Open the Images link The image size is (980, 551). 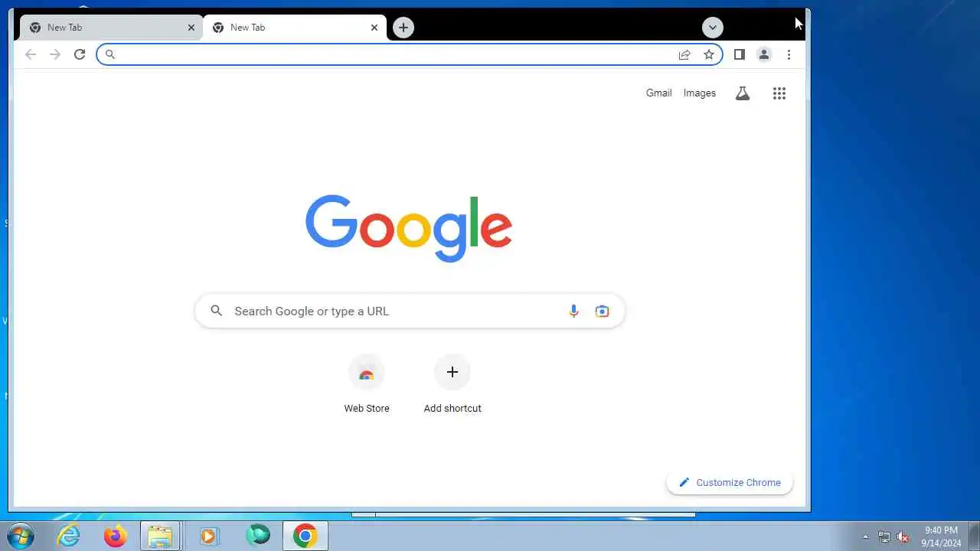pos(700,93)
